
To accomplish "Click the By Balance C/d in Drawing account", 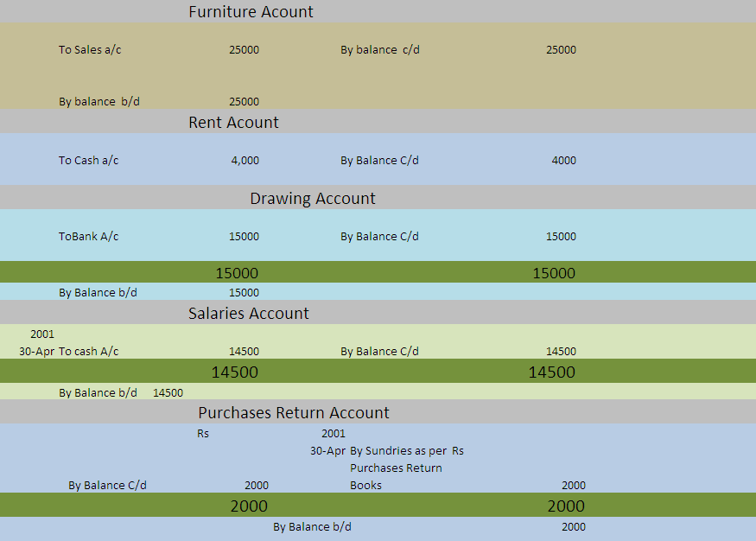I will coord(382,236).
